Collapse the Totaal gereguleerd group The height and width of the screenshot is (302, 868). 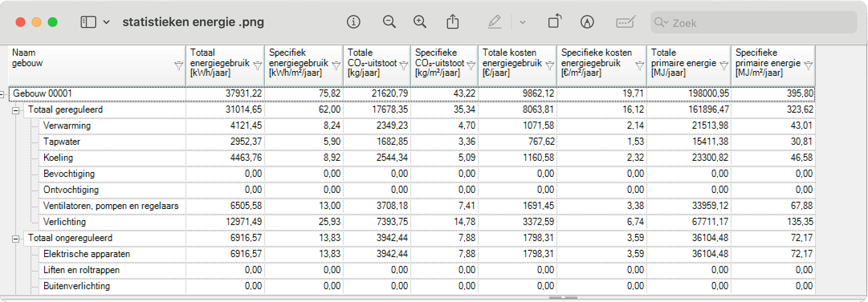click(x=16, y=110)
